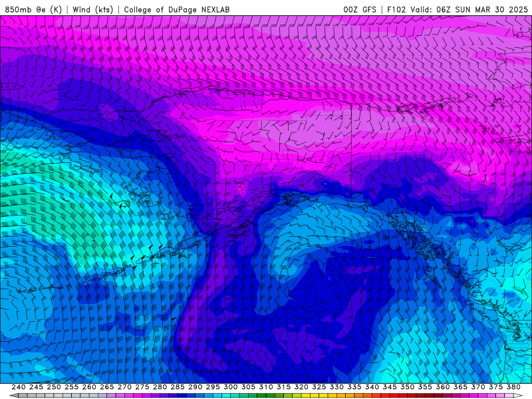
Task: Click the "Wind (kts)" header label
Action: [92, 9]
